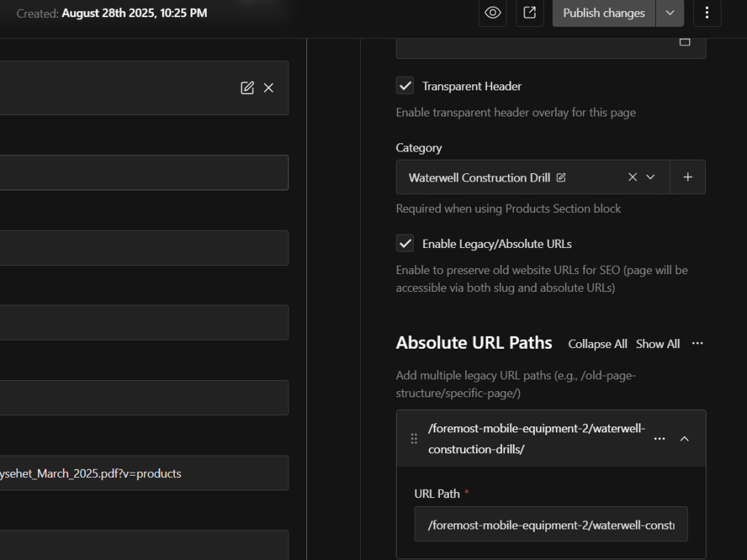Toggle Enable Legacy/Absolute URLs checkbox
Viewport: 747px width, 560px height.
tap(405, 243)
